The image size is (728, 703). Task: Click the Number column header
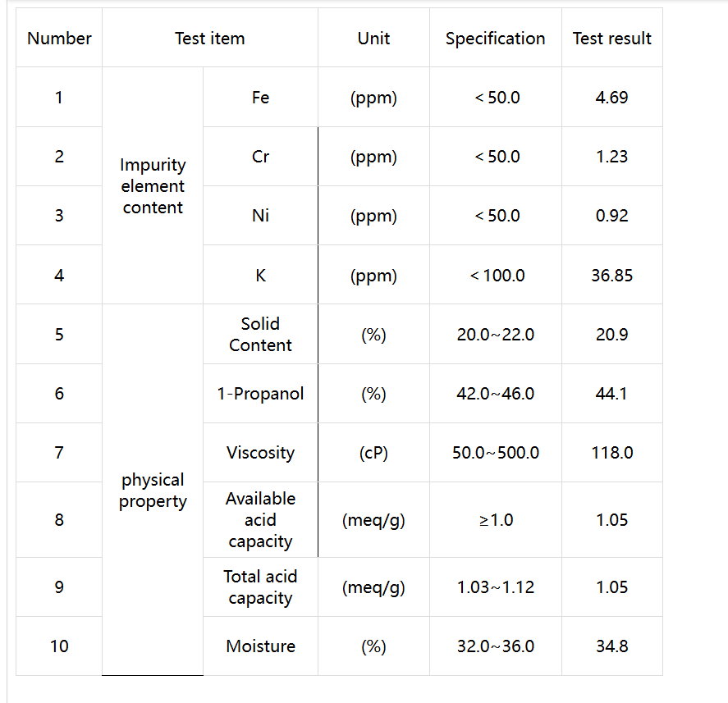pyautogui.click(x=59, y=38)
